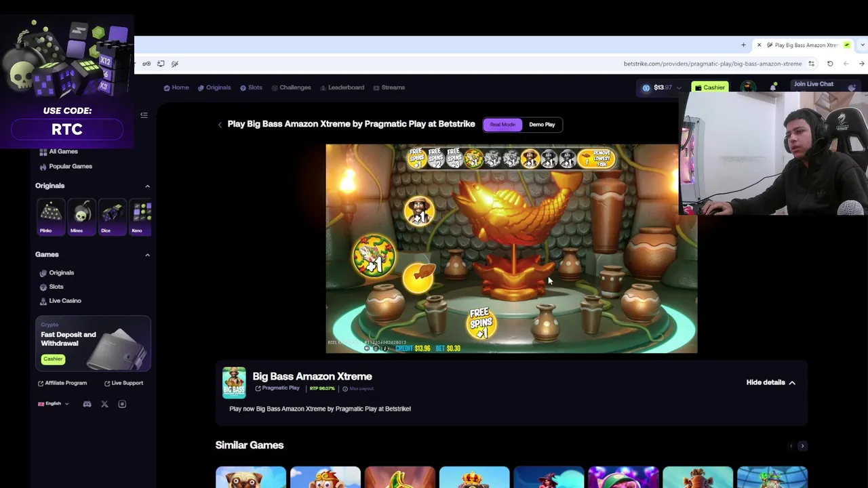Open the Keno original game tile
The image size is (868, 488).
[141, 216]
